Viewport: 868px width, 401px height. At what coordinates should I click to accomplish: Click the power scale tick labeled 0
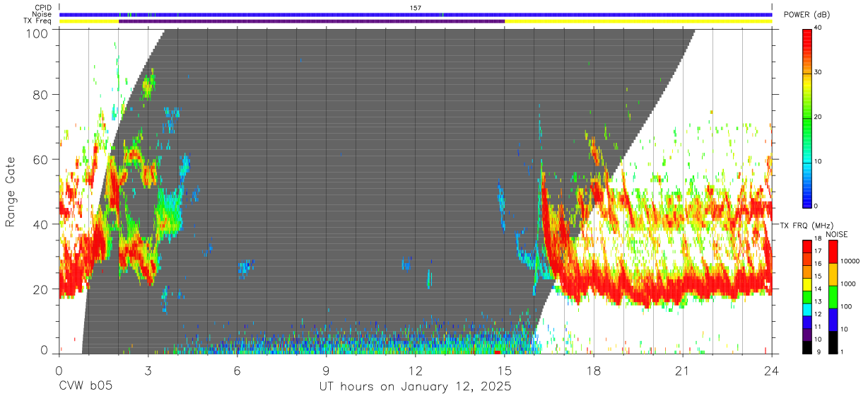[816, 206]
